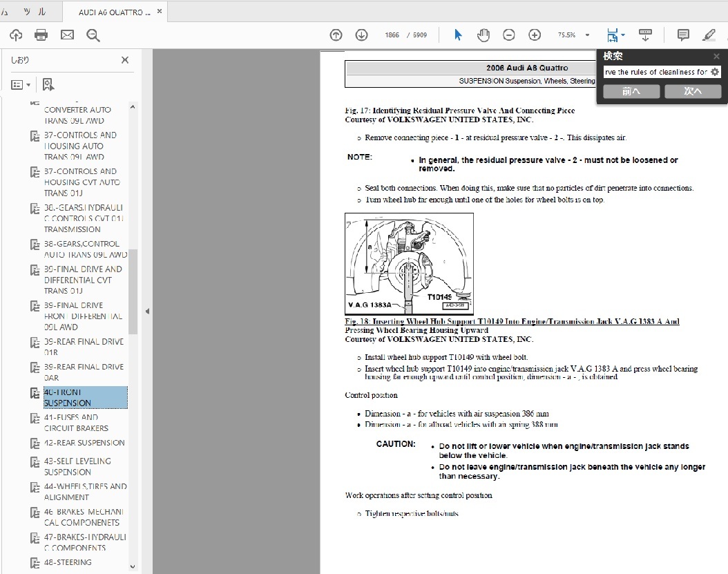Collapse navigation pane with the left arrow
This screenshot has height=574, width=728.
pos(147,311)
